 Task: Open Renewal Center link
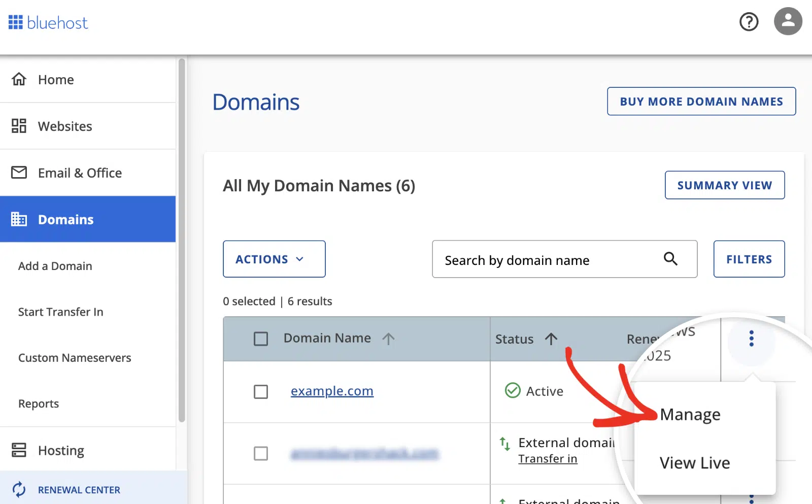(79, 490)
